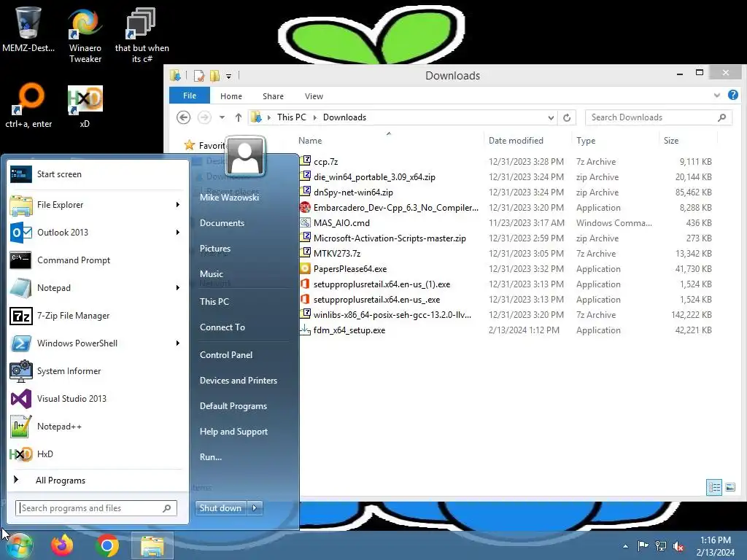Open Customize Quick Access Toolbar dropdown
This screenshot has height=560, width=747.
click(228, 76)
